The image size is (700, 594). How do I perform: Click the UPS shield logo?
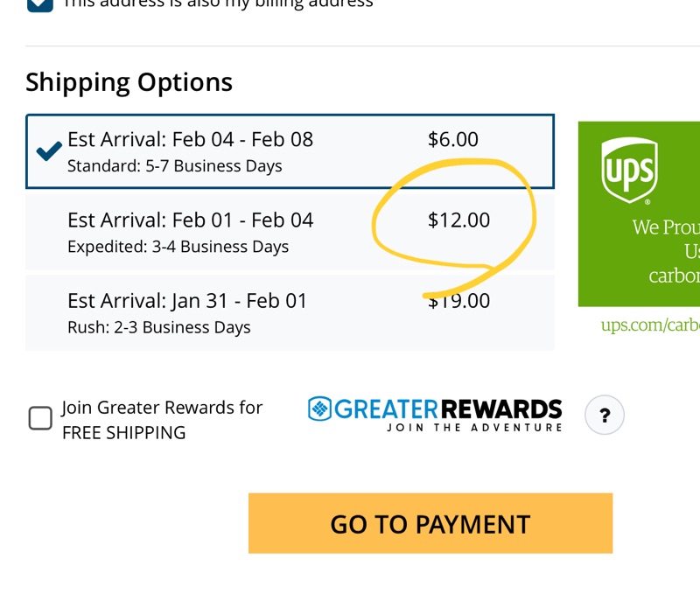630,171
